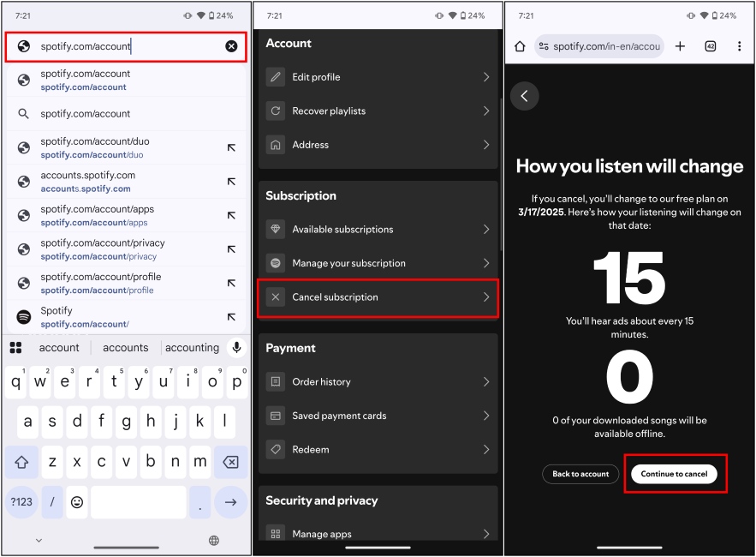
Task: Tap the Recover playlists refresh icon
Action: click(276, 111)
